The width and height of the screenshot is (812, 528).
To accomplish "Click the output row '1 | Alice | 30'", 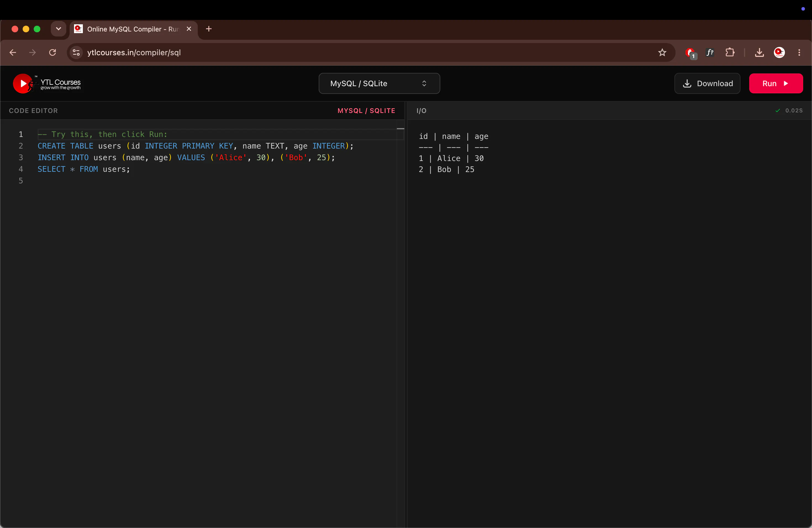I will coord(451,158).
